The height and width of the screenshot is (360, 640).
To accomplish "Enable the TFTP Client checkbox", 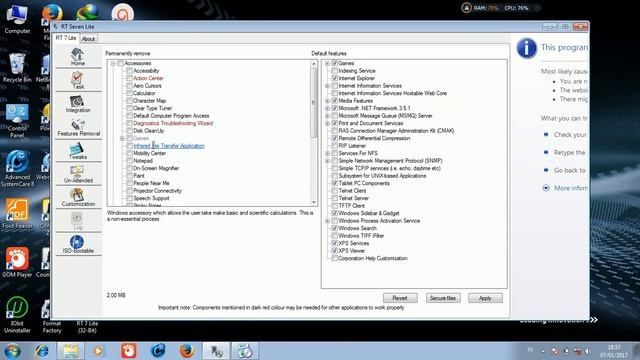I will pyautogui.click(x=335, y=206).
